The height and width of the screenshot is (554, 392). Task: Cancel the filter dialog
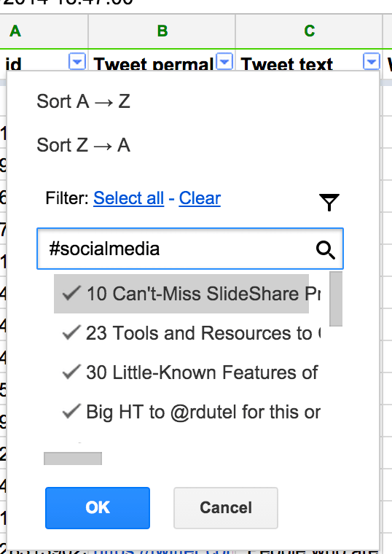[x=226, y=508]
